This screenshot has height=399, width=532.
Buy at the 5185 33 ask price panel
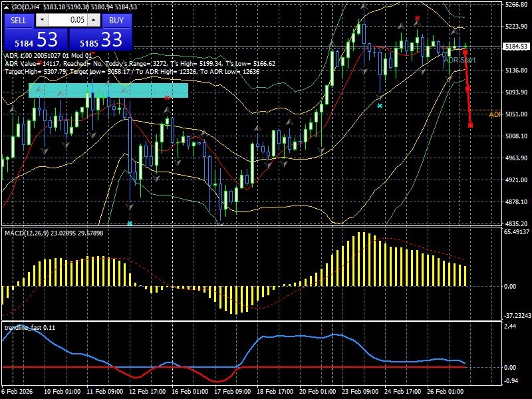click(100, 39)
